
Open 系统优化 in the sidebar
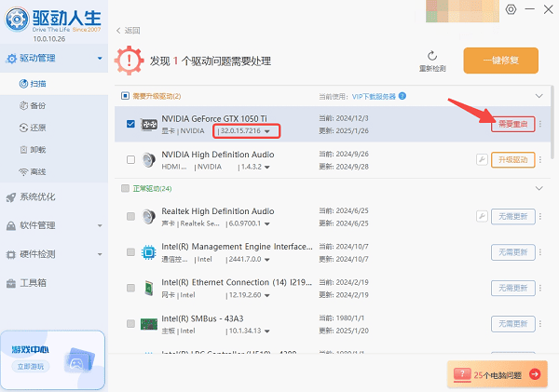54,196
